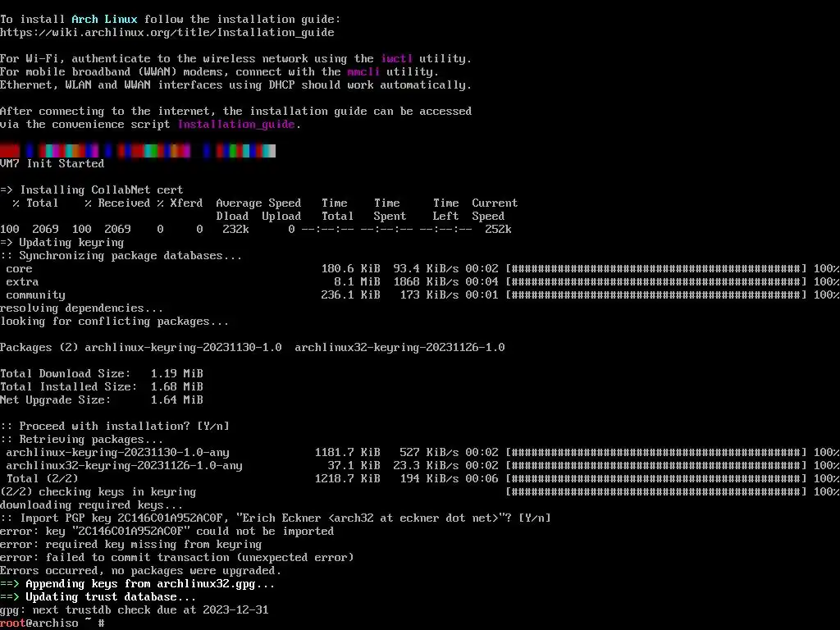This screenshot has width=840, height=630.
Task: Click the archlinux-keyring-20231130-1.0-any progress bar
Action: point(655,453)
